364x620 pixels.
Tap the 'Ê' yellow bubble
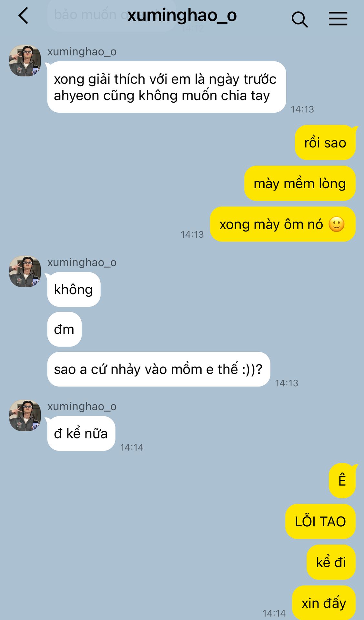pyautogui.click(x=342, y=480)
